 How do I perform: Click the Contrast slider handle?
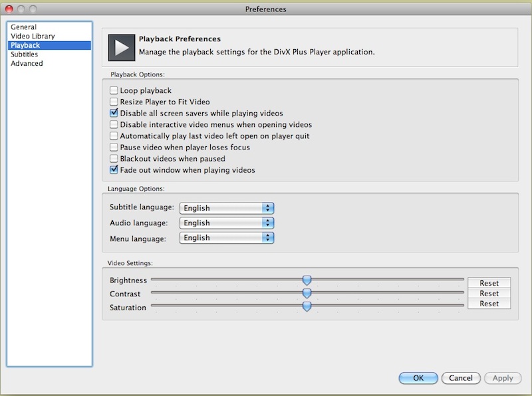point(307,293)
